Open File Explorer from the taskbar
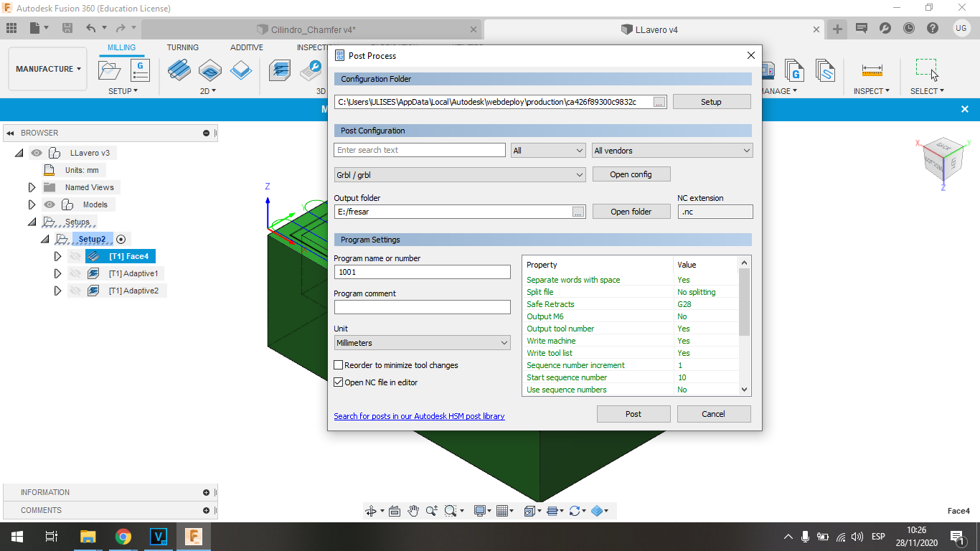This screenshot has height=551, width=980. 88,537
